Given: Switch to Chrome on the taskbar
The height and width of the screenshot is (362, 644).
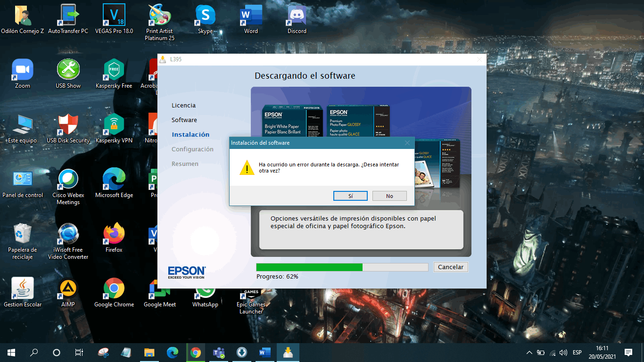Looking at the screenshot, I should (x=196, y=352).
